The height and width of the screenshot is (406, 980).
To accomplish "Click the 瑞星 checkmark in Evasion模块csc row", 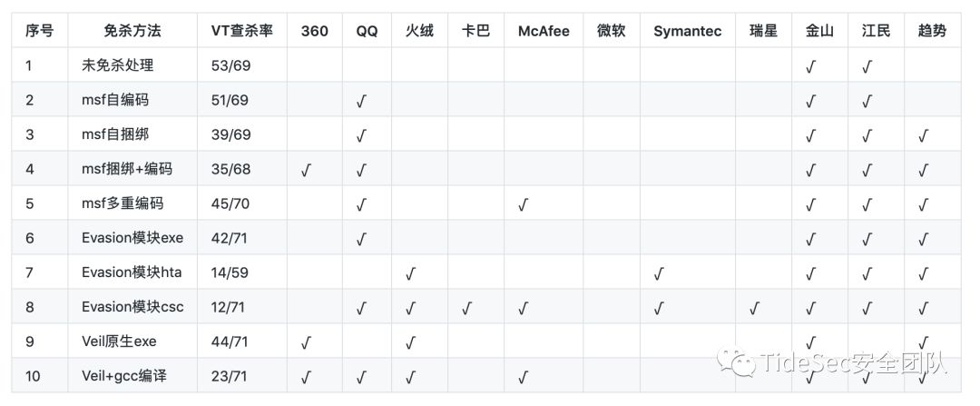I will 755,307.
